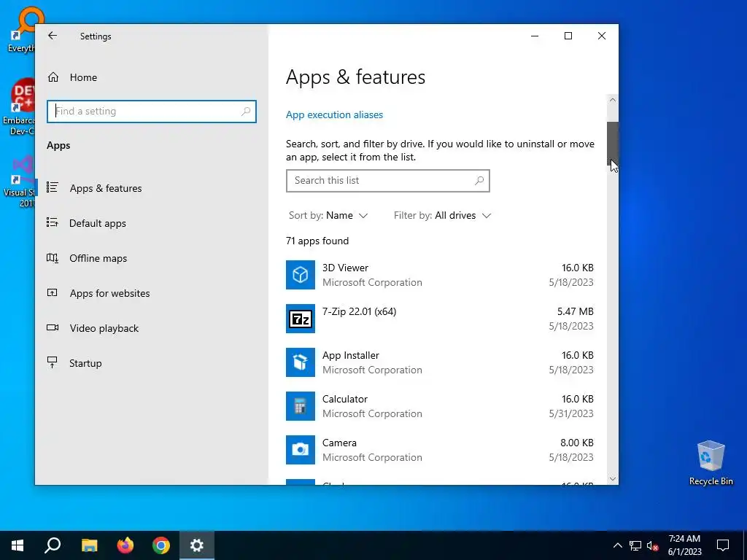Click the Apps & features list icon
The height and width of the screenshot is (560, 747).
coord(53,187)
